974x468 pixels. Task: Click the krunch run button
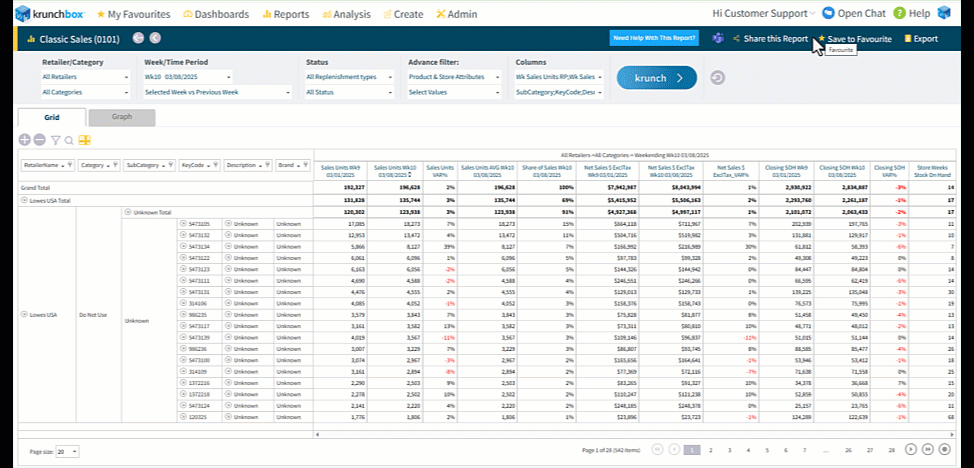657,78
